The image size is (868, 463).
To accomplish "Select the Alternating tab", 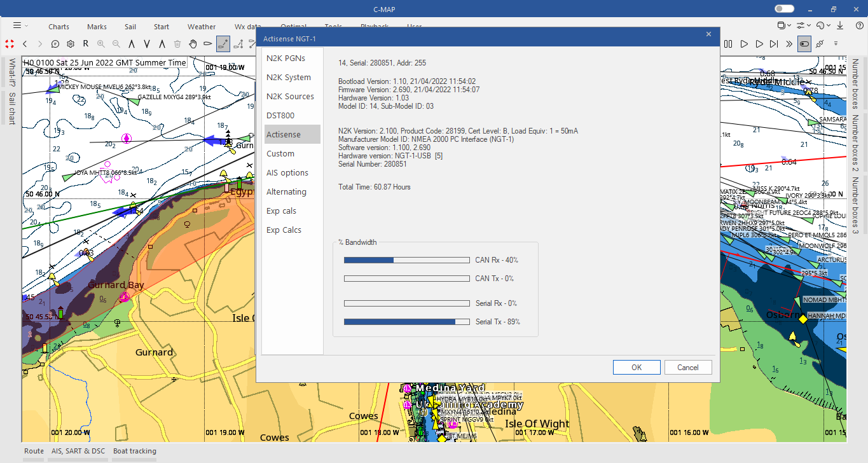I will coord(293,191).
